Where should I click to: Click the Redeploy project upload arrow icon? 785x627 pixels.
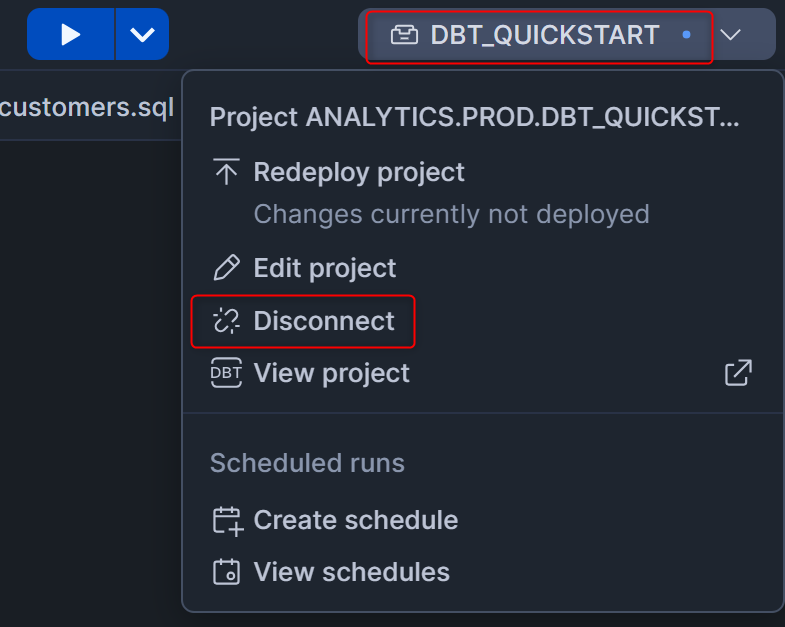227,172
